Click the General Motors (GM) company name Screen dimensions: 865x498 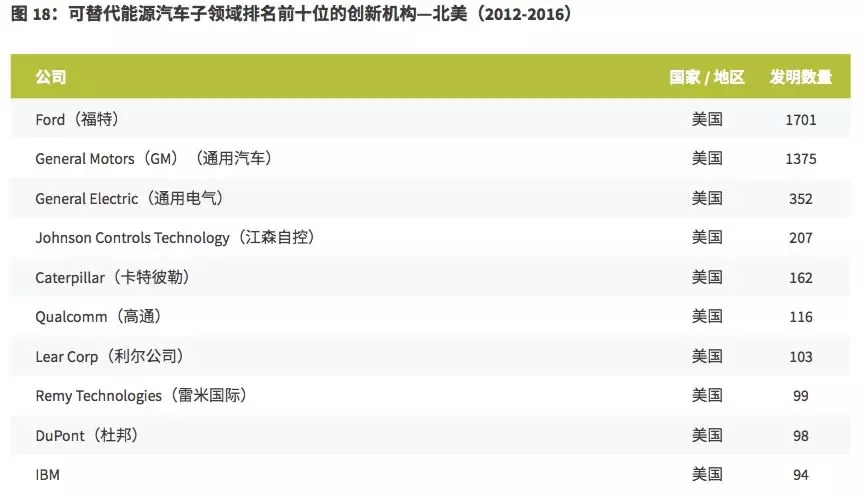pos(153,159)
